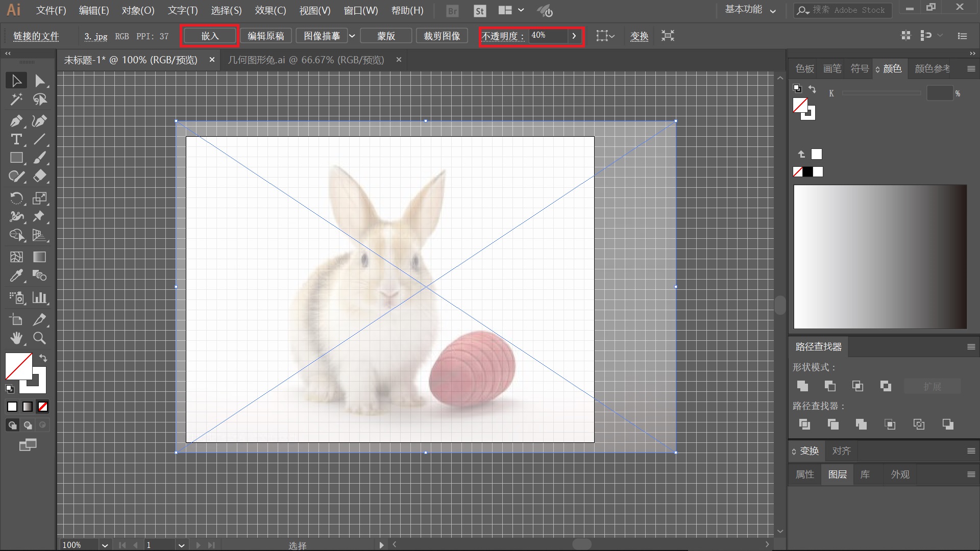
Task: Switch to the 几何图形兔.ai document tab
Action: pos(306,60)
